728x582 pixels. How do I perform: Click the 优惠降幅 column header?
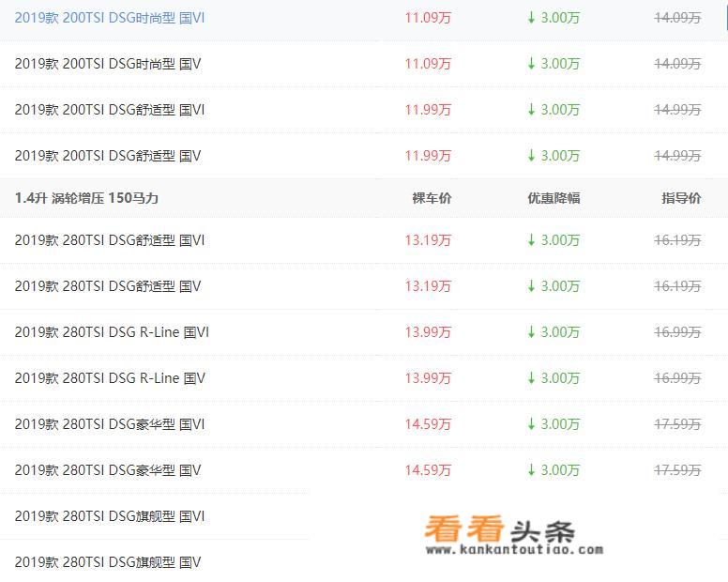pos(554,198)
